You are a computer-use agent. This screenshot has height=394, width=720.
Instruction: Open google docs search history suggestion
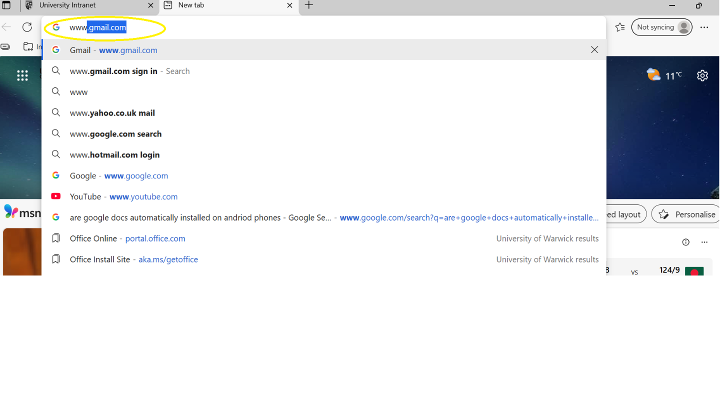[324, 218]
